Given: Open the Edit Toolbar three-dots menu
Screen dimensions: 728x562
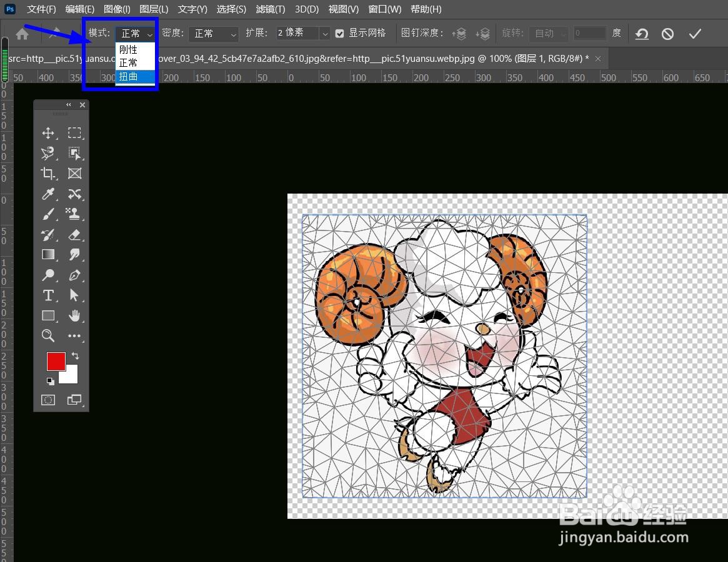Looking at the screenshot, I should coord(74,335).
